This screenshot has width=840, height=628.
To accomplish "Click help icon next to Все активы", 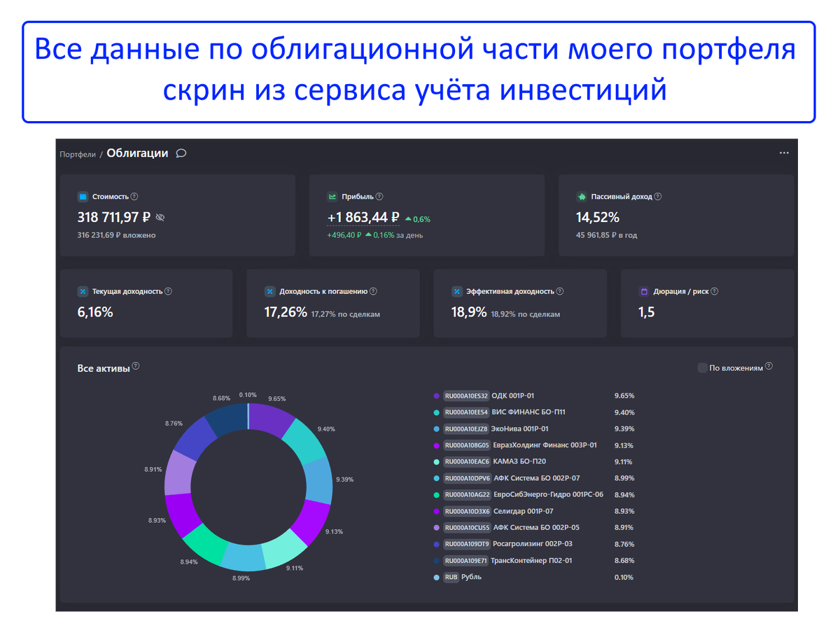I will pyautogui.click(x=136, y=366).
